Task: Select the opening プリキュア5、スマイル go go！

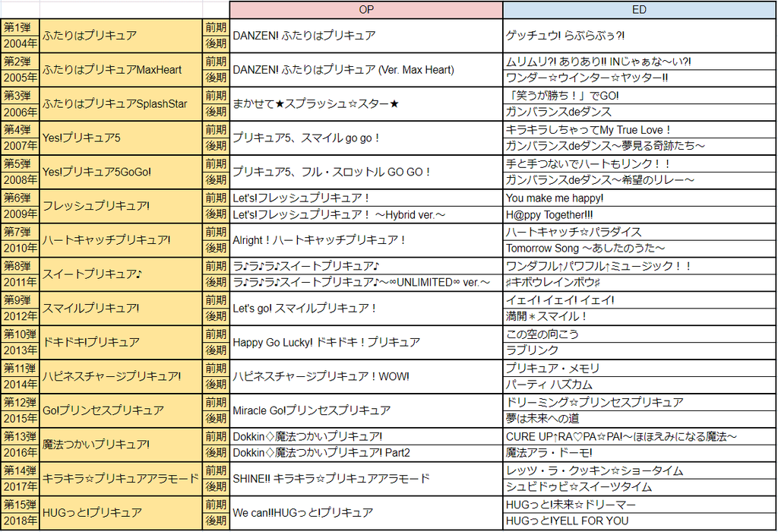Action: coord(366,138)
